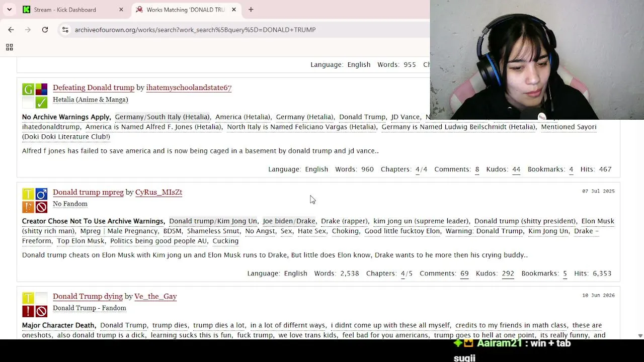
Task: Click the Teen rating icon for Donald Trump dying
Action: pos(28,298)
